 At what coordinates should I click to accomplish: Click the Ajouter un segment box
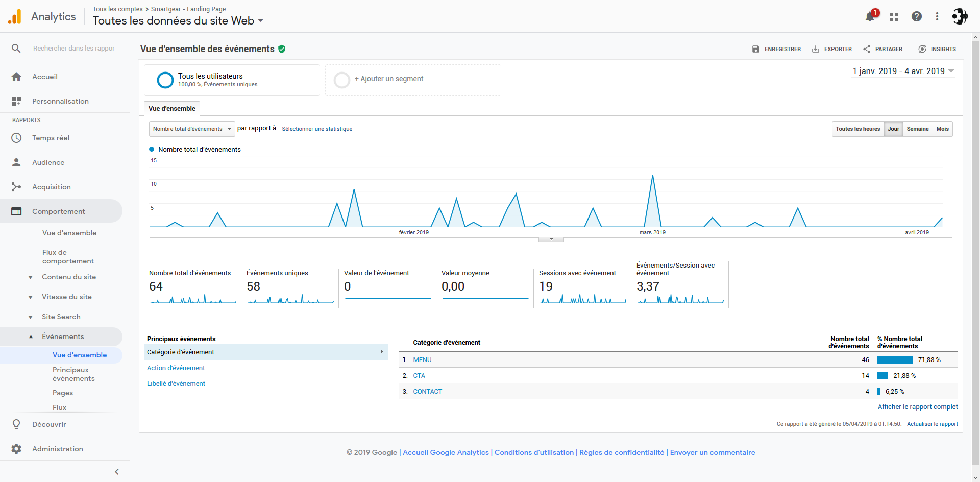pyautogui.click(x=413, y=80)
